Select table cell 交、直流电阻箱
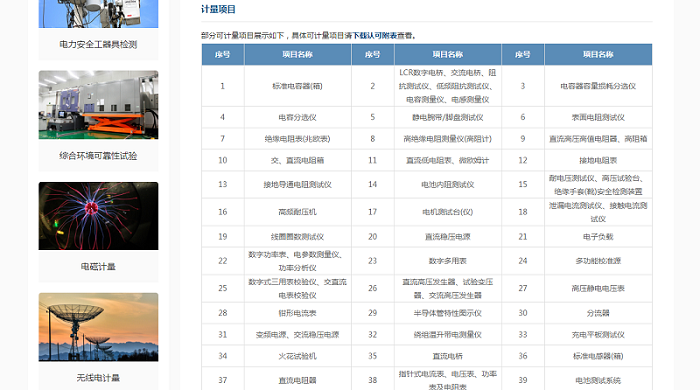The width and height of the screenshot is (700, 390). pos(298,160)
